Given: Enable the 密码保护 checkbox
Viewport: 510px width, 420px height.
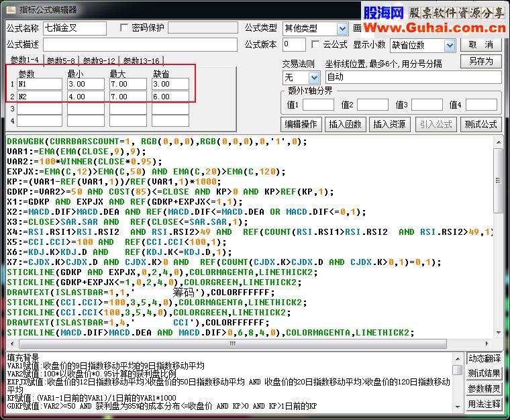Looking at the screenshot, I should point(124,28).
